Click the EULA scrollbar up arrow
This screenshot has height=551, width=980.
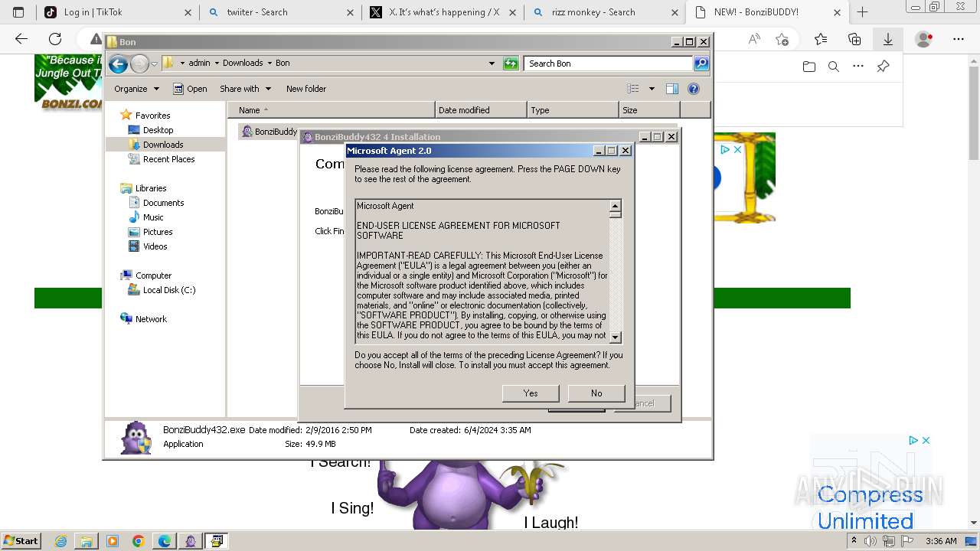pos(615,206)
